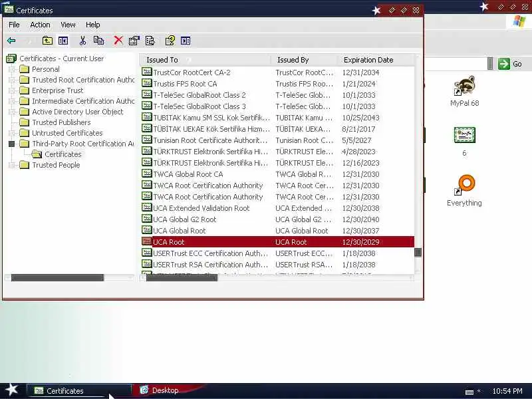The width and height of the screenshot is (532, 399).
Task: Open the File menu
Action: (x=14, y=25)
